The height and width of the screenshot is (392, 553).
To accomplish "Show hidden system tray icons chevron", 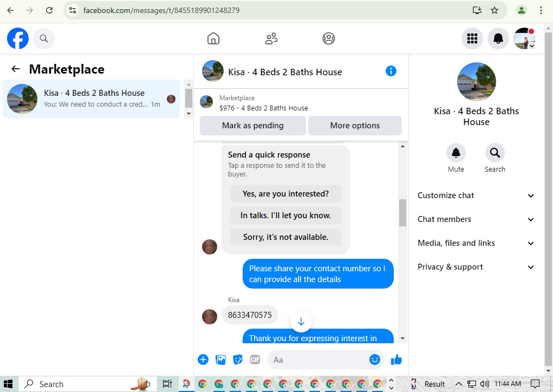I will (458, 384).
